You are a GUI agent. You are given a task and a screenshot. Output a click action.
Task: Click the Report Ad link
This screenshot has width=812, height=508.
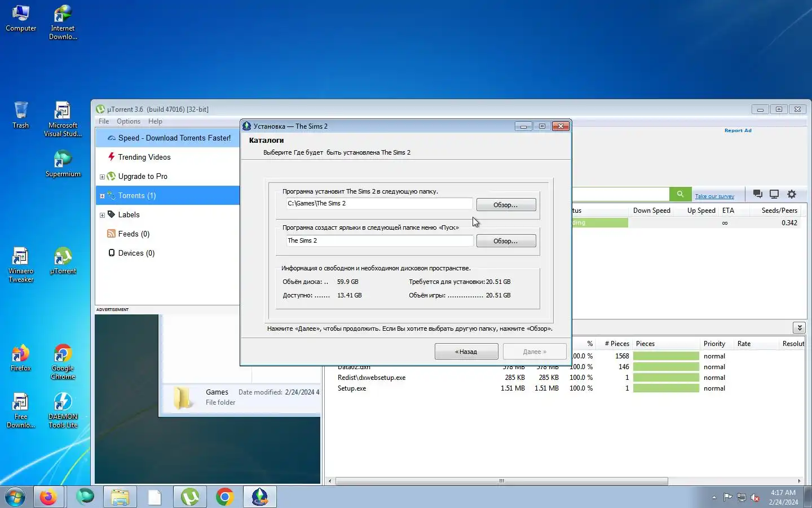click(x=738, y=130)
